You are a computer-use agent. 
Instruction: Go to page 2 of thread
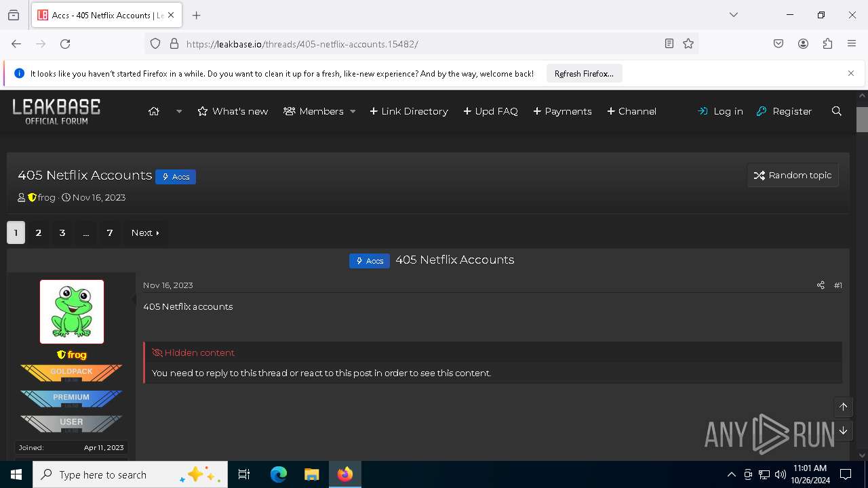tap(39, 232)
